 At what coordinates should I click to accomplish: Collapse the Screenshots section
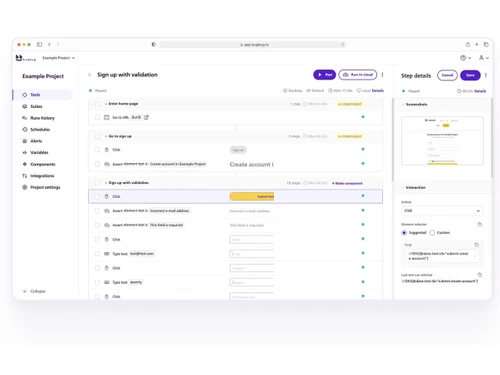pyautogui.click(x=403, y=105)
